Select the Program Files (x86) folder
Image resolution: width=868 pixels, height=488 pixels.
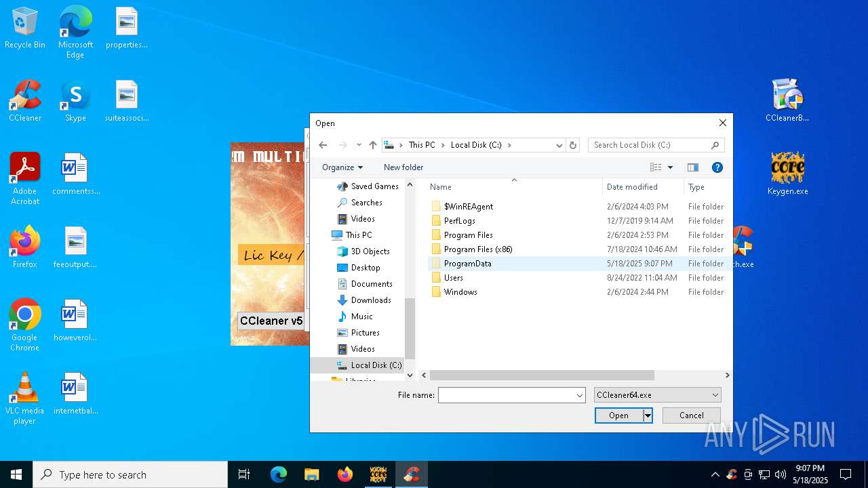[477, 249]
